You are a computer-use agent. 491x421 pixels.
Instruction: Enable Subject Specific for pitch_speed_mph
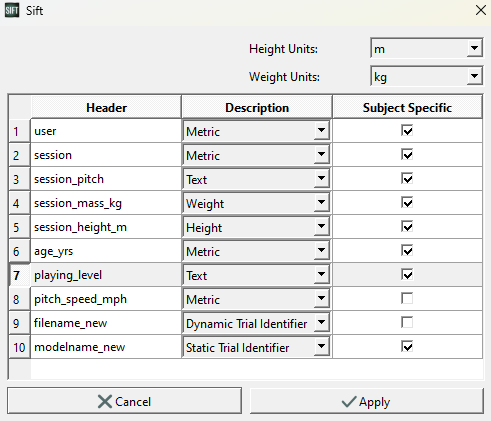tap(407, 299)
